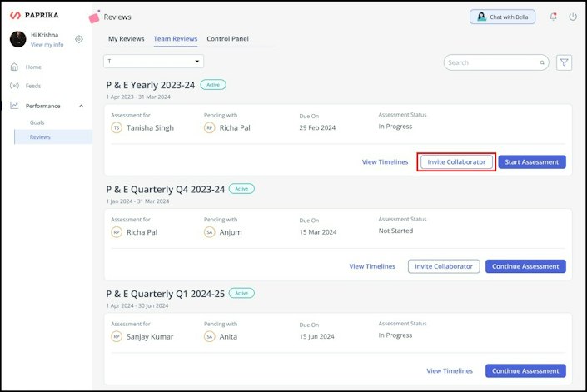Open the dropdown showing T

pyautogui.click(x=153, y=62)
